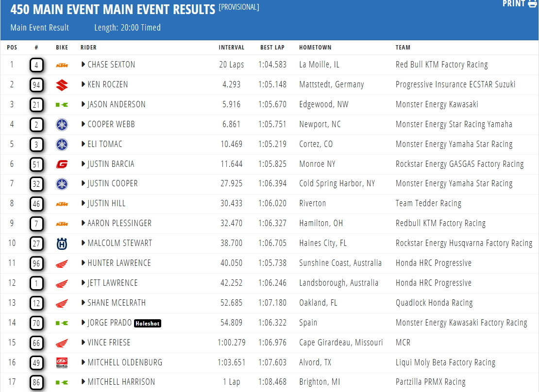Sort by the POS column header

tap(12, 48)
